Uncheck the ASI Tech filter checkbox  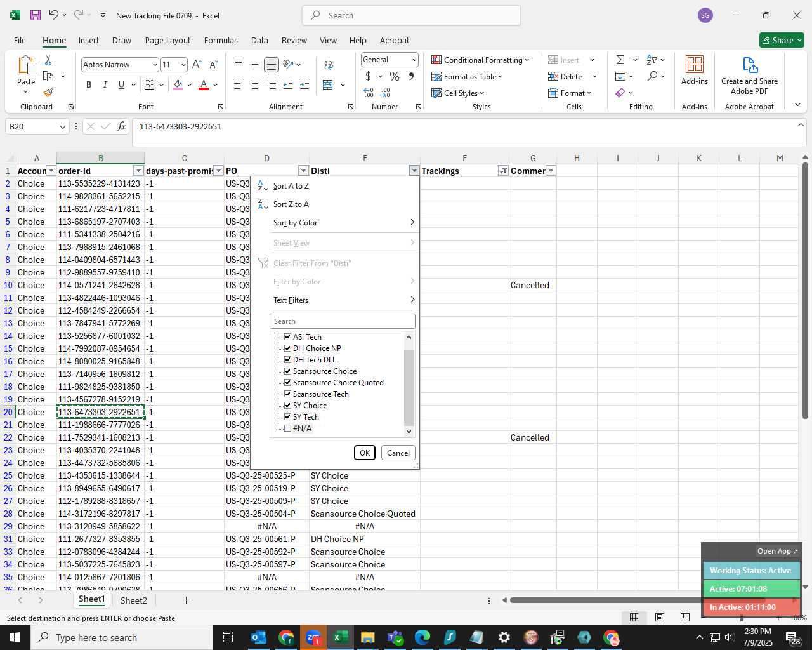(x=287, y=336)
